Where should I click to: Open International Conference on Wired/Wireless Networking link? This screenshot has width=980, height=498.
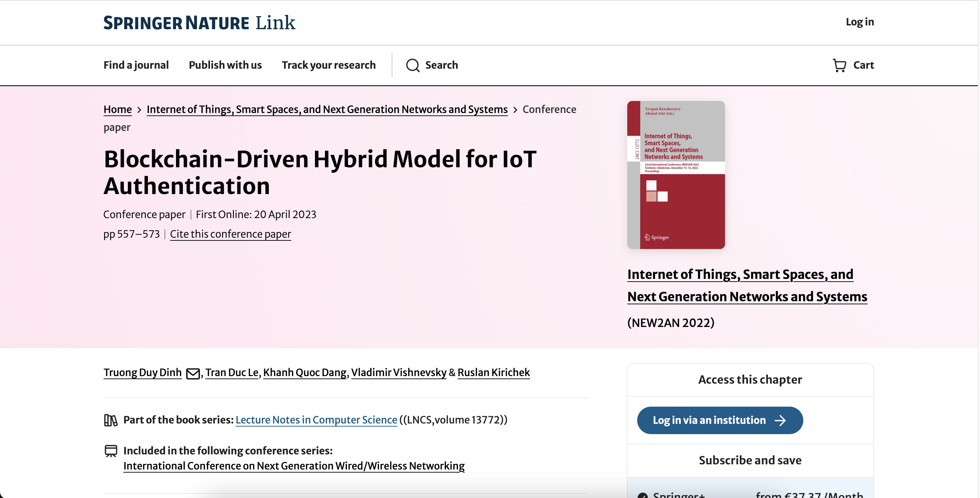point(293,466)
